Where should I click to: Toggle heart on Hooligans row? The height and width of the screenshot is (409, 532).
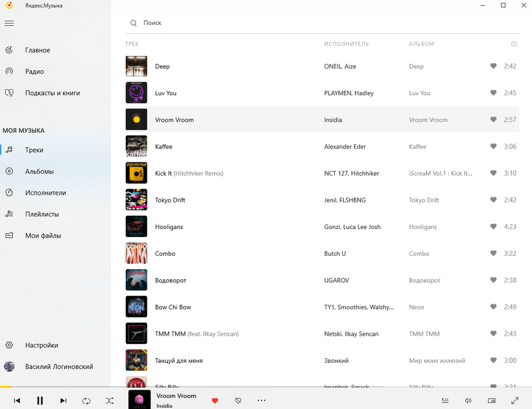[x=493, y=227]
